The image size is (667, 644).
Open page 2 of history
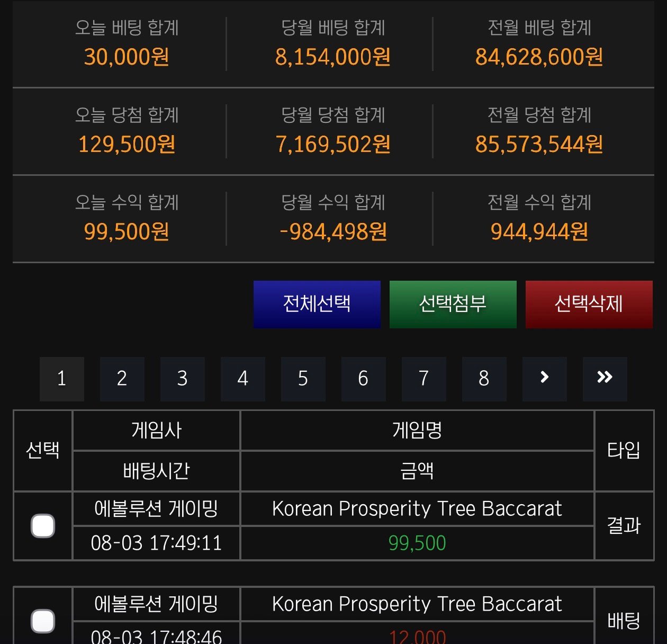[122, 378]
